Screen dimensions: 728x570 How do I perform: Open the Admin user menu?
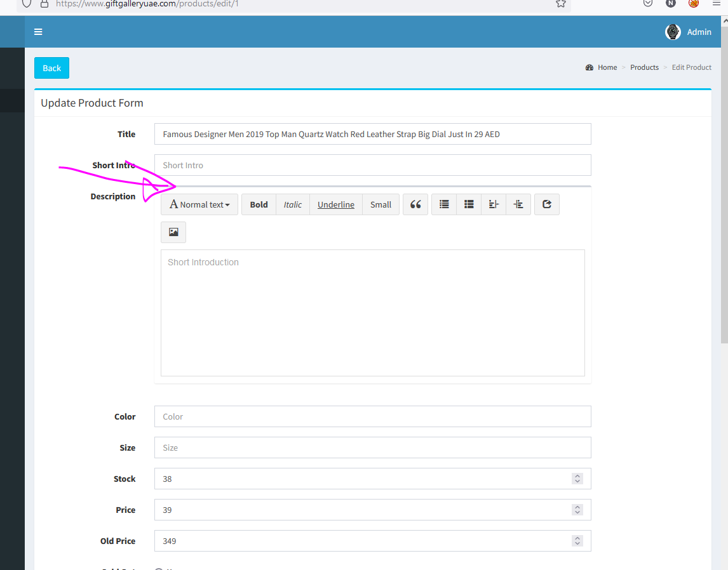point(689,32)
